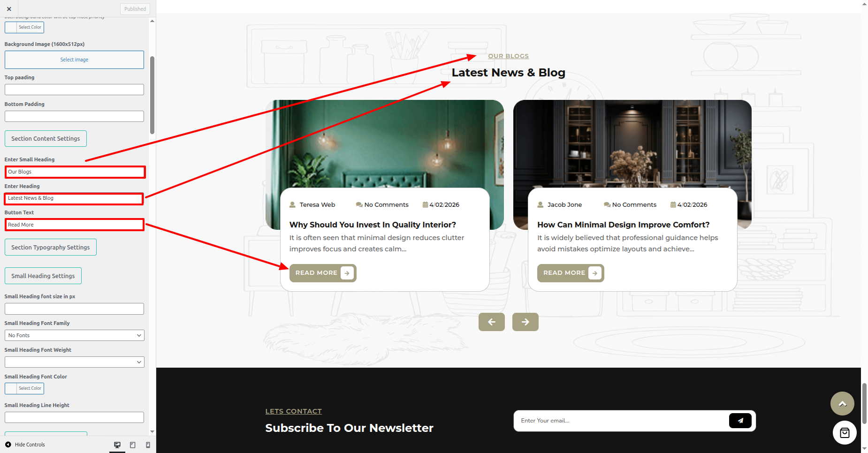Switch to tablet preview device icon
This screenshot has width=868, height=453.
point(133,445)
